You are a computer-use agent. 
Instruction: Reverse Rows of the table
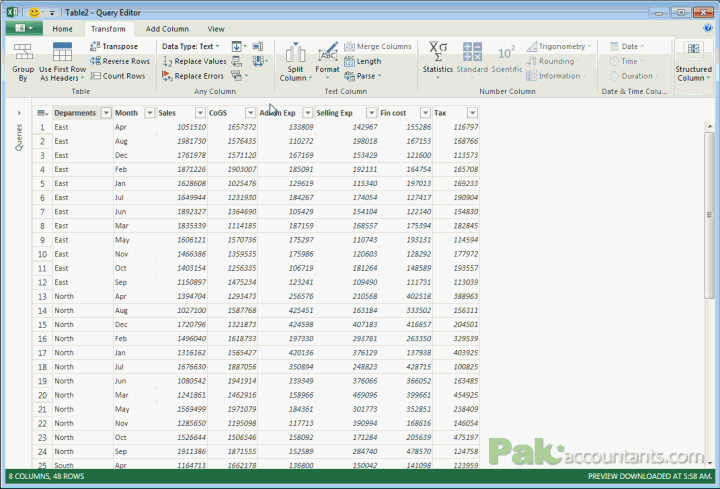(120, 61)
